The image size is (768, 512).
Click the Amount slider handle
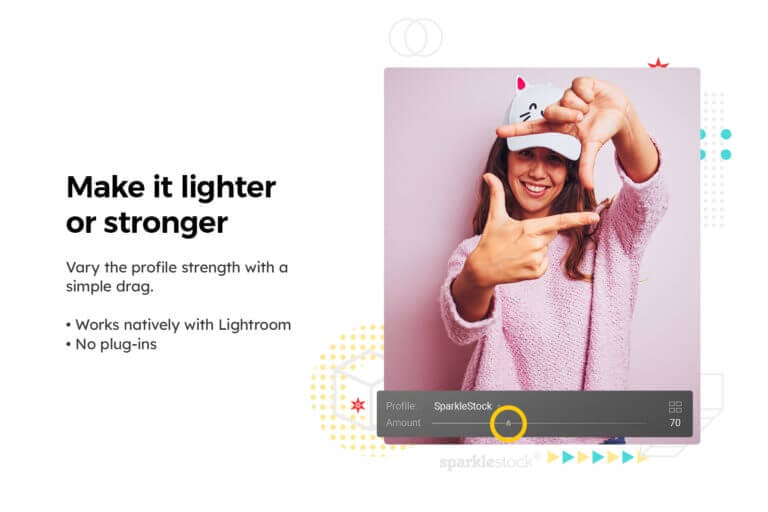(x=508, y=423)
